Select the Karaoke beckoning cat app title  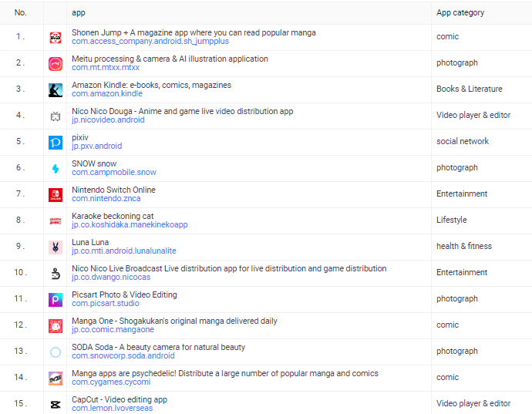[113, 216]
